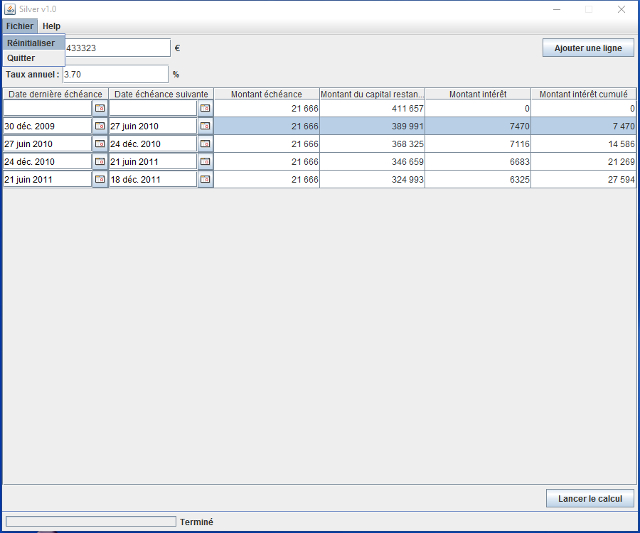Screen dimensions: 640x533
Task: Click calendar icon in the empty first row last-date cell
Action: pyautogui.click(x=100, y=108)
